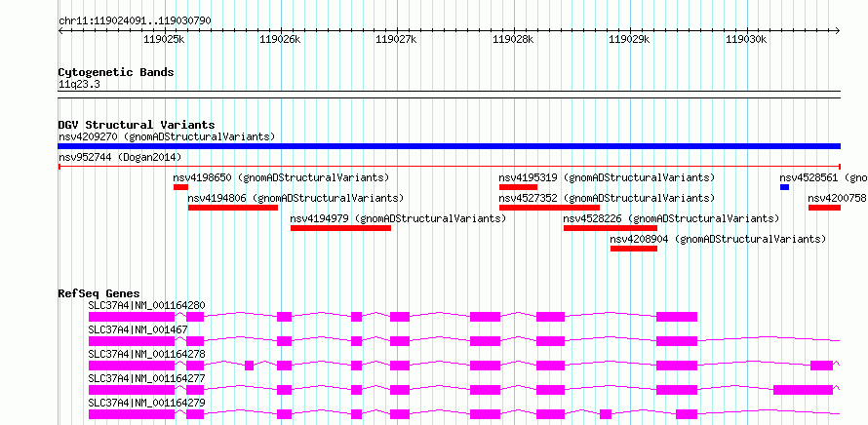This screenshot has width=868, height=425.
Task: Click the 119028k ruler tick label
Action: pos(513,39)
